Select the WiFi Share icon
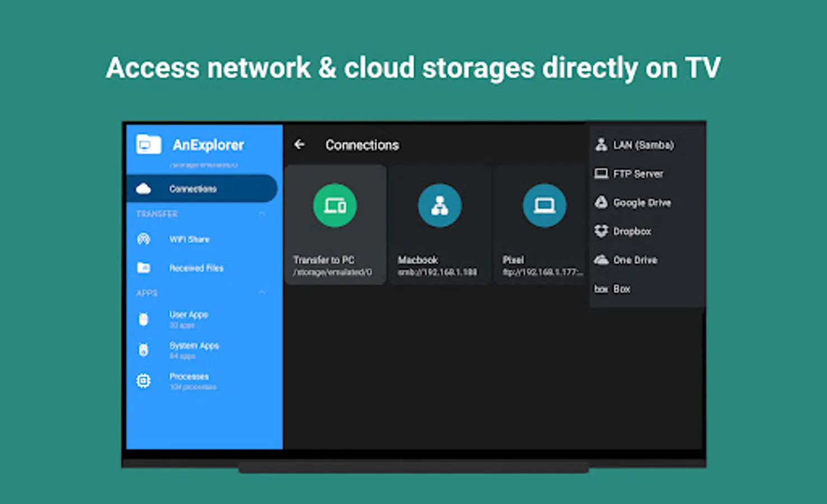The image size is (827, 504). [x=143, y=239]
